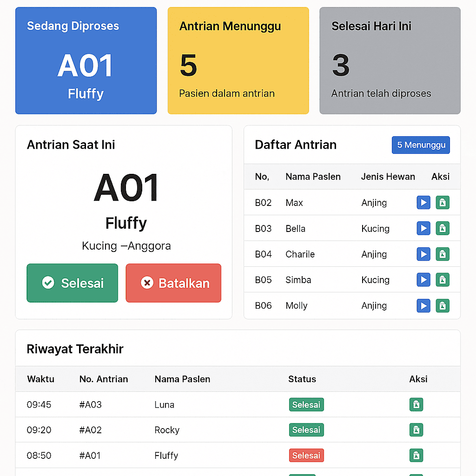
Task: Select the blue Sedang Diproses card
Action: click(x=86, y=60)
